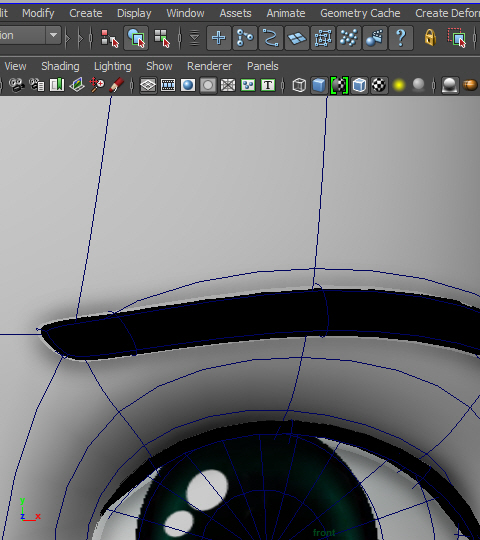Toggle the Dynamics selection mask
This screenshot has width=480, height=540.
tap(349, 38)
